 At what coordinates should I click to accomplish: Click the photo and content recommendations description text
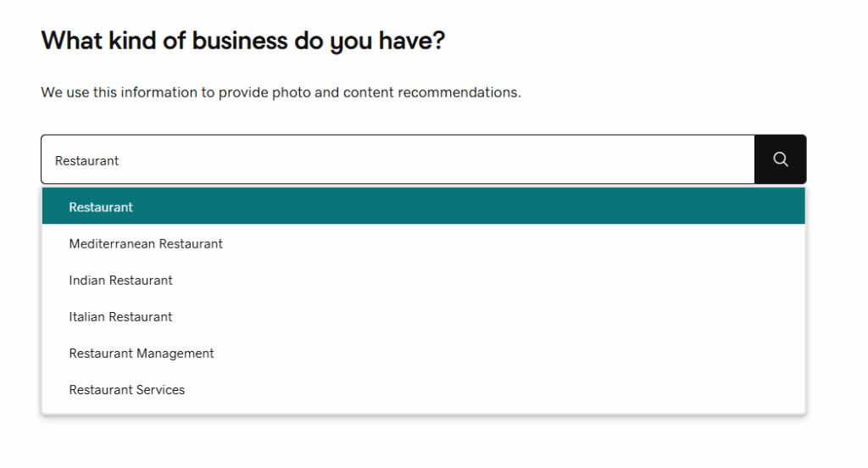coord(281,92)
